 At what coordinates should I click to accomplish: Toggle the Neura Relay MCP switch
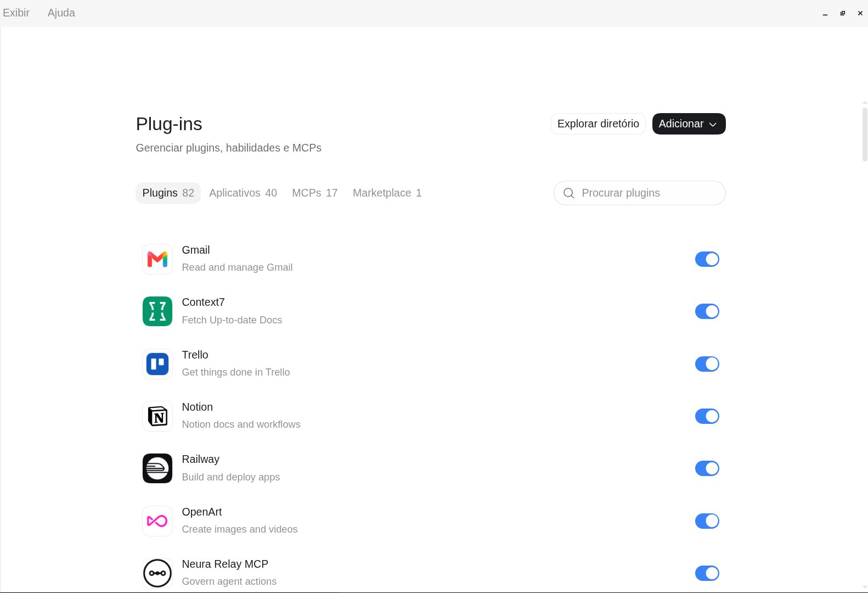[x=707, y=573]
